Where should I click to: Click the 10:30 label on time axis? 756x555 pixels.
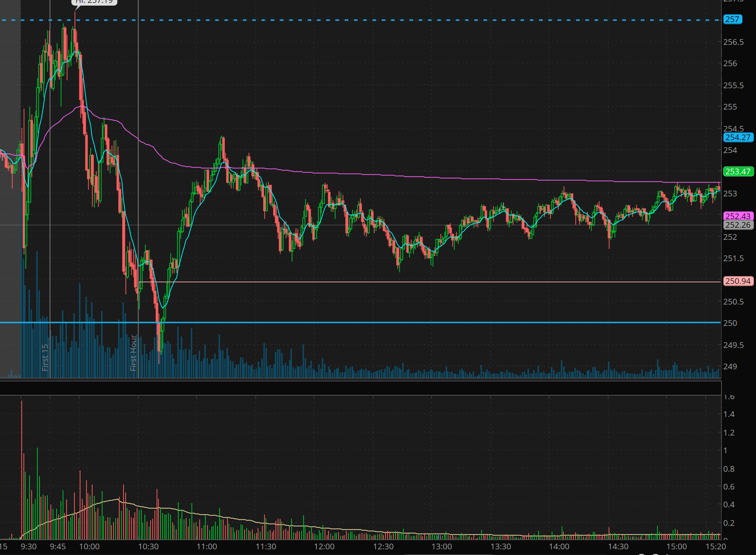coord(148,546)
